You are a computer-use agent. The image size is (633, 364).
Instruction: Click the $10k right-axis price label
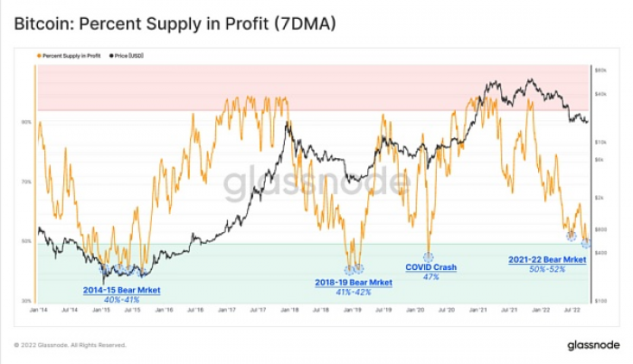(x=599, y=142)
